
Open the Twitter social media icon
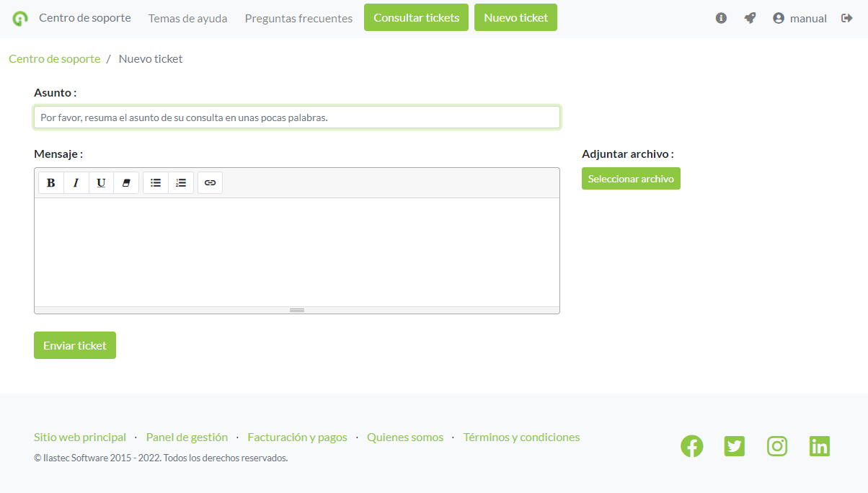pos(734,445)
